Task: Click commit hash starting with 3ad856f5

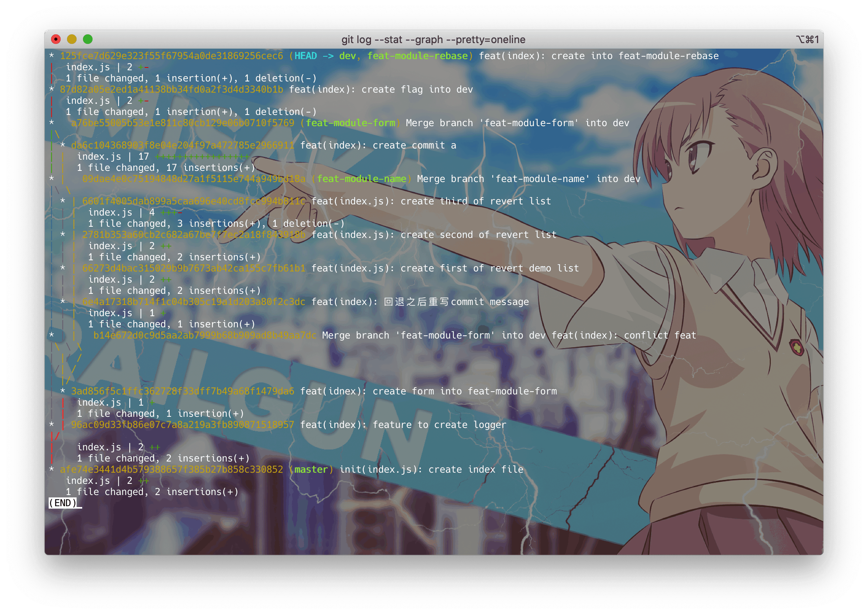Action: (183, 391)
